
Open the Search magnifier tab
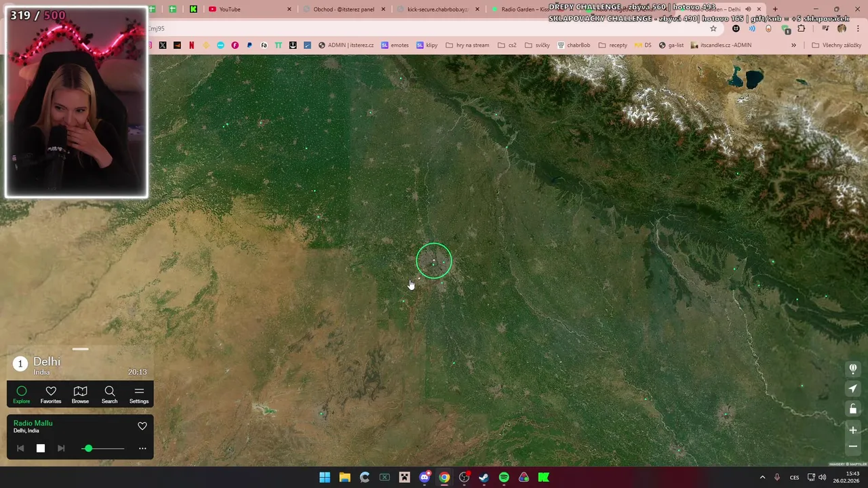(x=109, y=394)
